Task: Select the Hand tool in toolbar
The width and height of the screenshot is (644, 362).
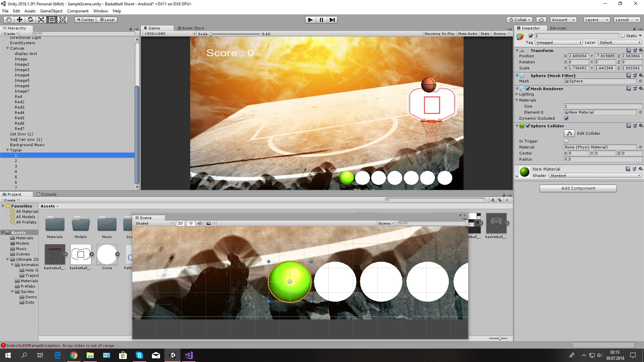Action: point(9,20)
